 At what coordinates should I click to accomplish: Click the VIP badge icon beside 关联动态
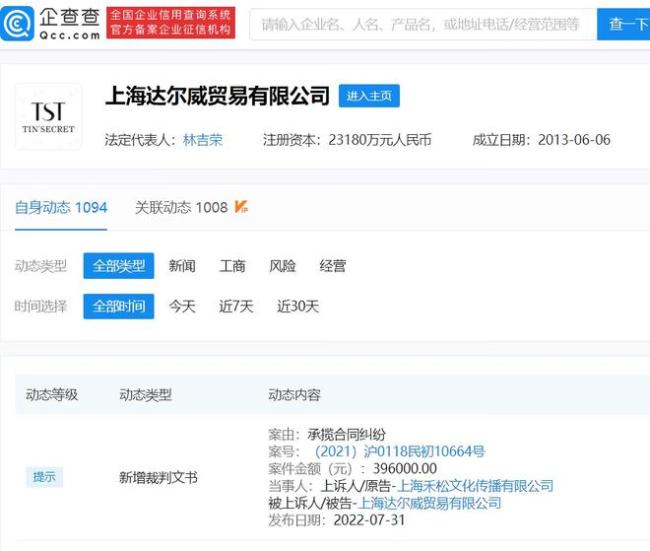pyautogui.click(x=241, y=207)
